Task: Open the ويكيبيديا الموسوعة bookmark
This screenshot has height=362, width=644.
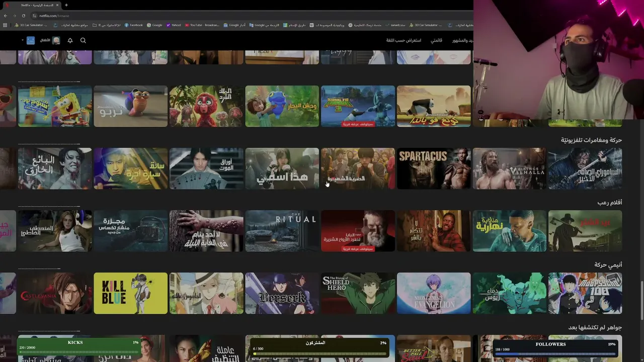Action: tap(327, 25)
